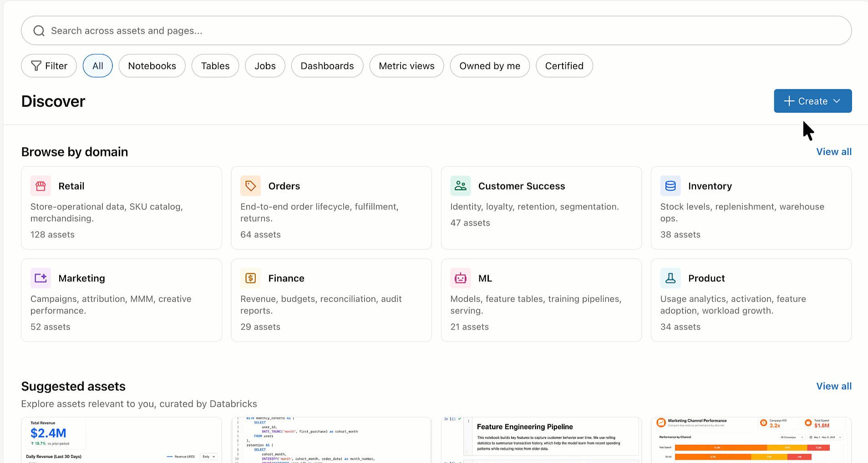Open the Retail domain title
Image resolution: width=868 pixels, height=463 pixels.
pyautogui.click(x=71, y=186)
